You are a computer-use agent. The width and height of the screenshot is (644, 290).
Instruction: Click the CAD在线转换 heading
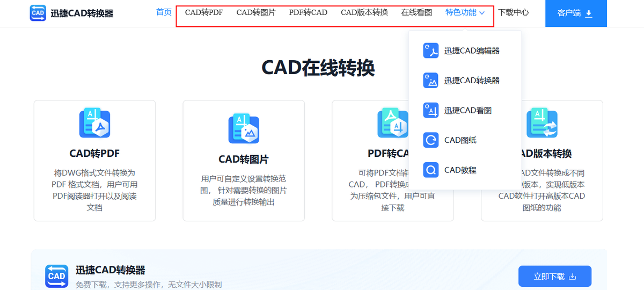tap(318, 68)
